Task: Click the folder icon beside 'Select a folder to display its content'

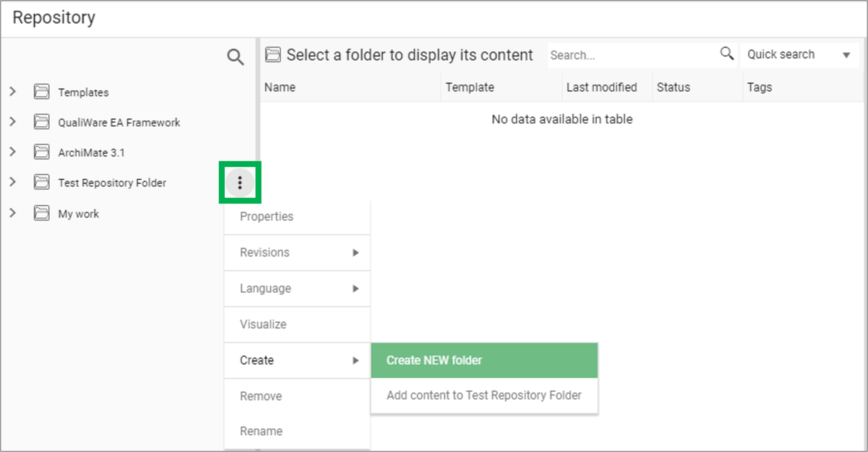Action: [x=273, y=54]
